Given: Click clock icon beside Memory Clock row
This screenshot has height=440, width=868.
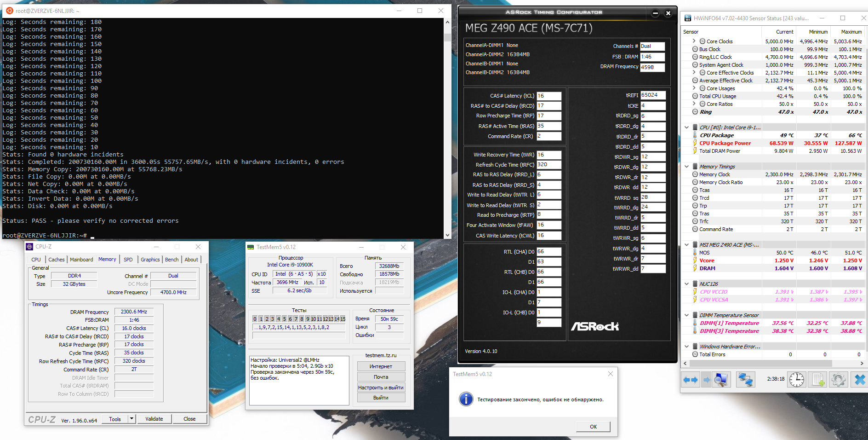Looking at the screenshot, I should 695,174.
